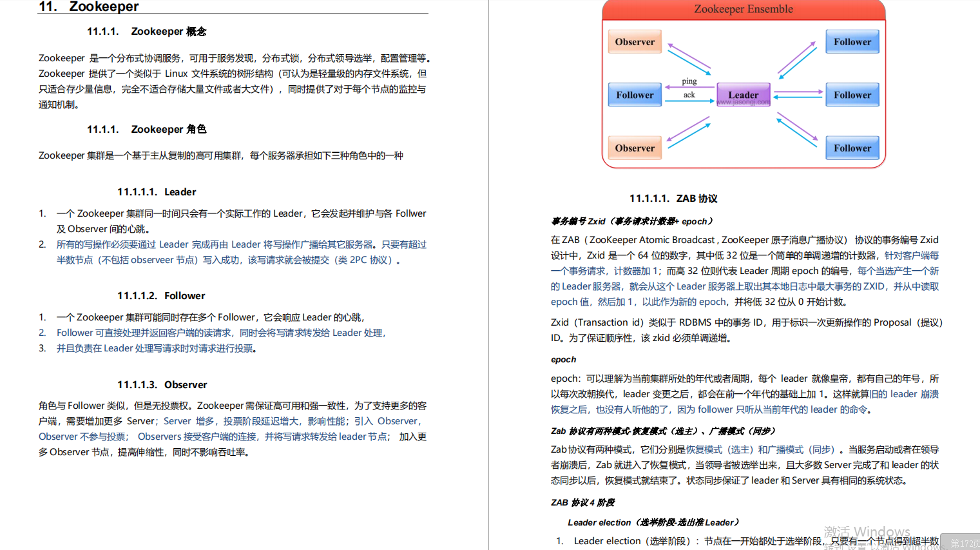Click the middle-left Follower box
980x550 pixels.
click(634, 94)
